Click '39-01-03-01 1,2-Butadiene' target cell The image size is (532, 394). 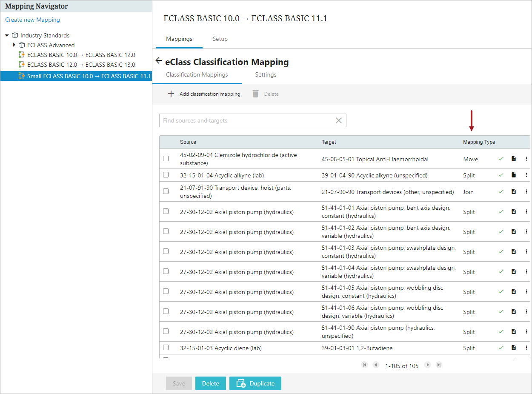[357, 348]
